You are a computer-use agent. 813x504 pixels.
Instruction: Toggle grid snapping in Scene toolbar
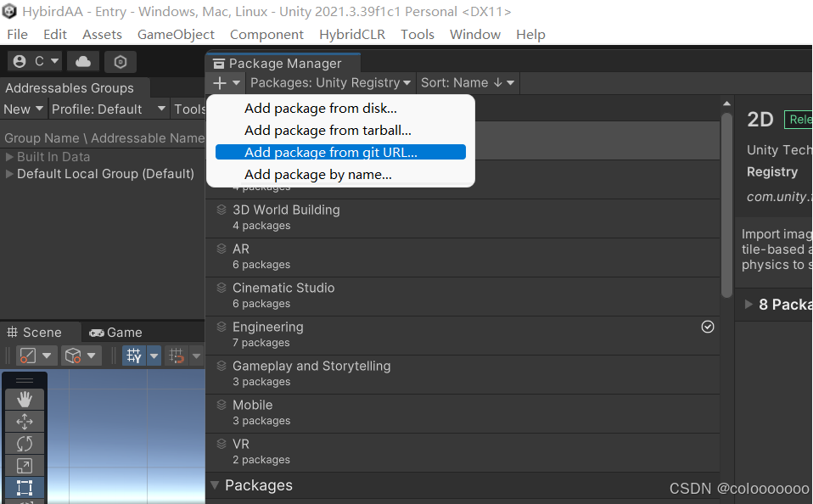(177, 356)
